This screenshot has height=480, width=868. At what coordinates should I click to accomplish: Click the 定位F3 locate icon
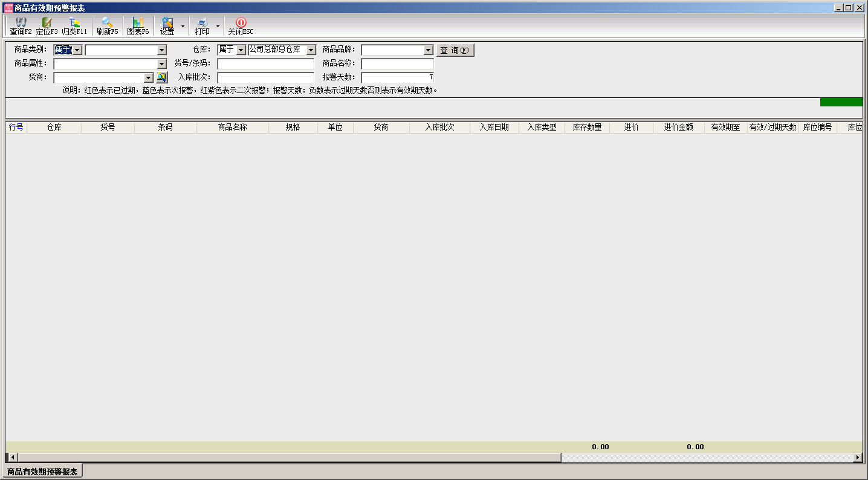point(47,26)
